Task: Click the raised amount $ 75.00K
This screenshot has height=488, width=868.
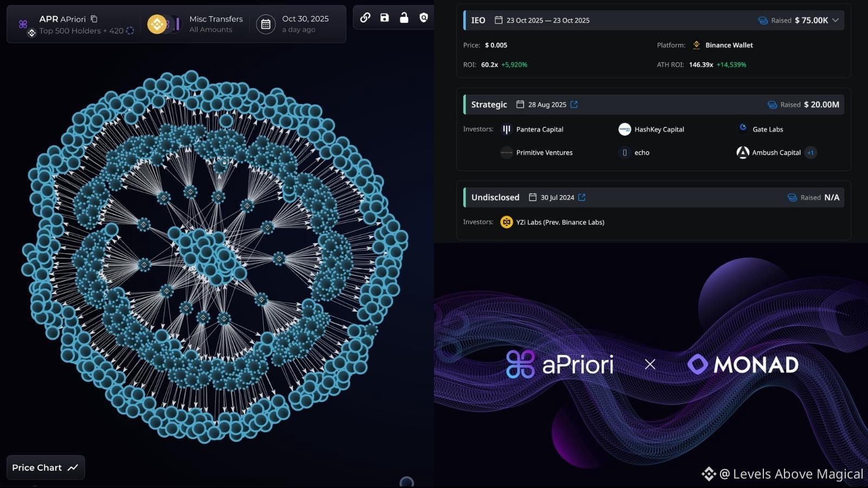Action: [812, 20]
